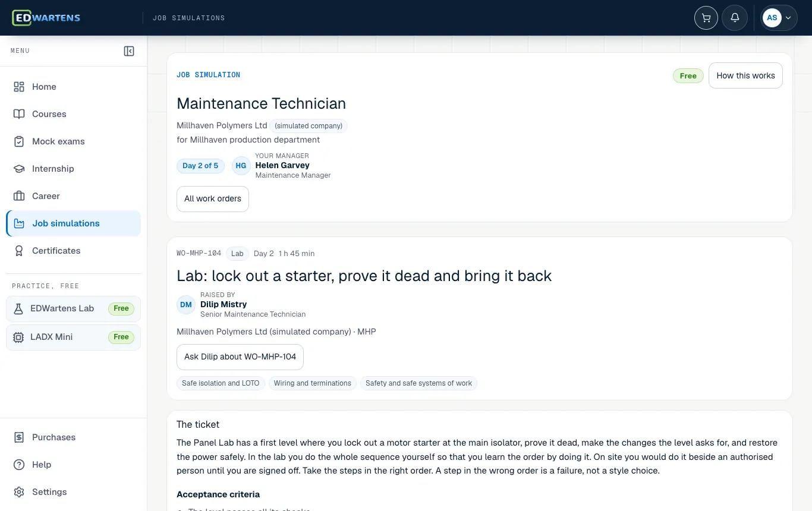Image resolution: width=812 pixels, height=511 pixels.
Task: Click the Mock exams clipboard icon
Action: point(19,141)
